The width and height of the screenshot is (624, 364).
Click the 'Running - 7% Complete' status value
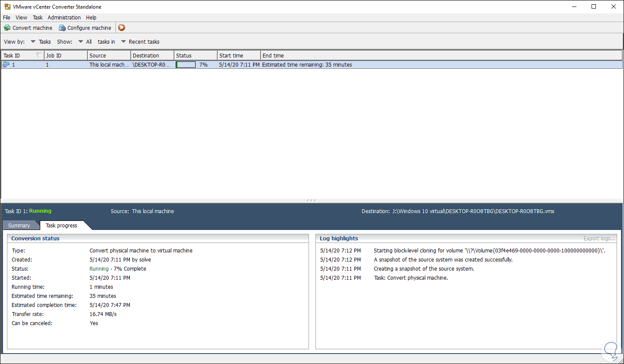coord(118,269)
